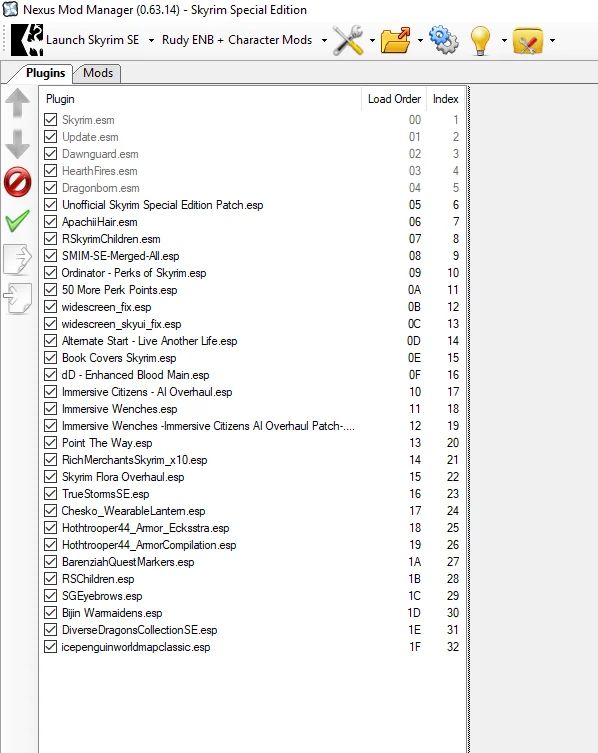Viewport: 598px width, 753px height.
Task: Click Launch Skyrim SE button
Action: [93, 40]
